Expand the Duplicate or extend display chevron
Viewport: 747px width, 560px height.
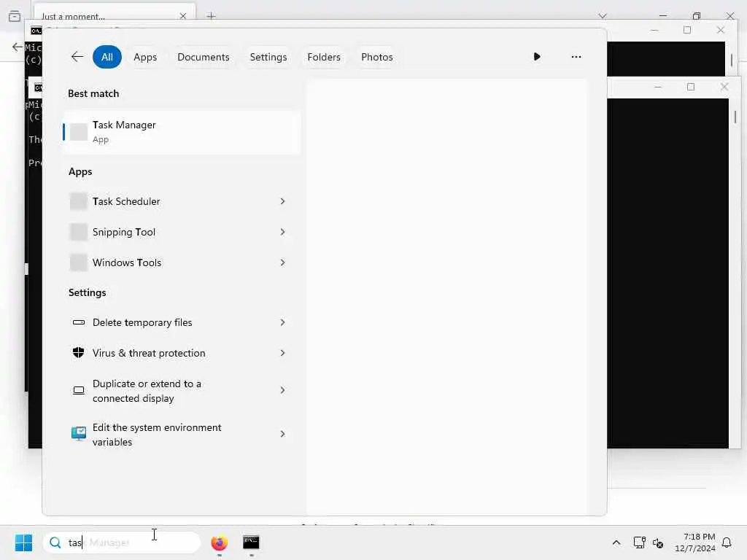click(x=282, y=390)
